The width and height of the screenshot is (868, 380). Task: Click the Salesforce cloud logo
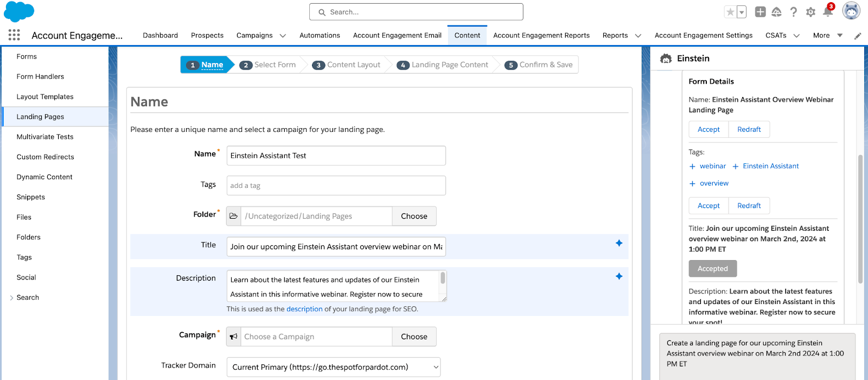click(19, 11)
